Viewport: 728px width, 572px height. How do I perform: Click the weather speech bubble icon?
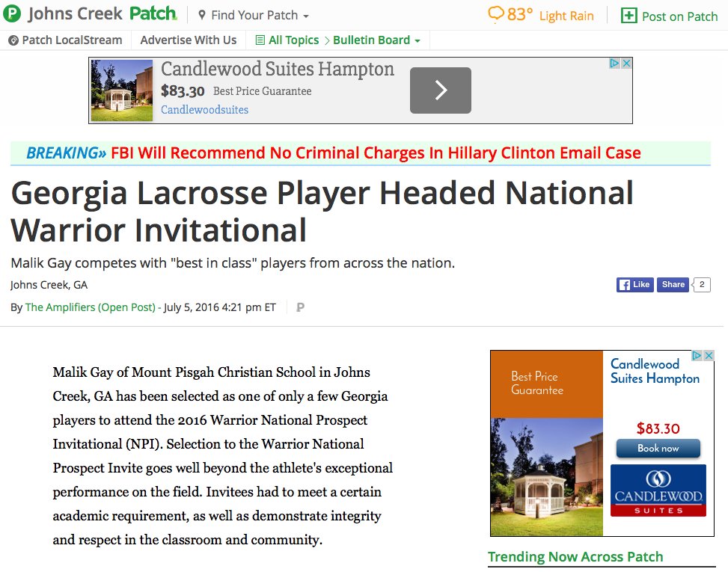[496, 14]
